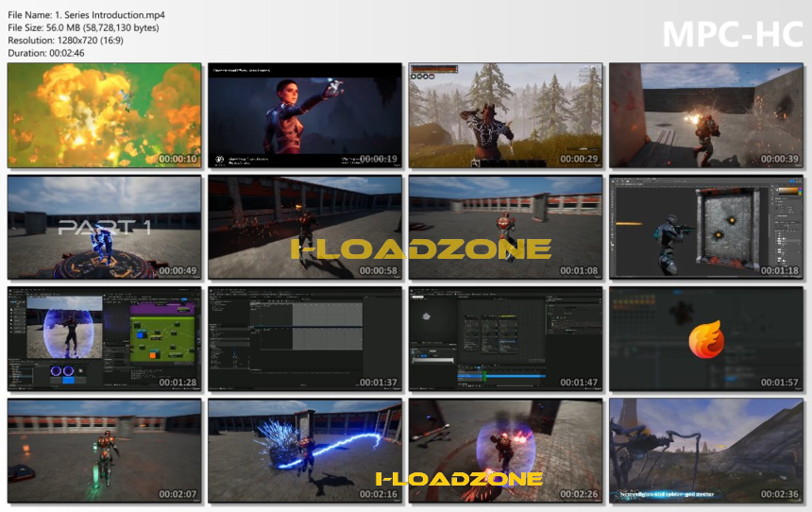Select the green glow character thumbnail at 00:02:07
This screenshot has height=512, width=812.
105,451
